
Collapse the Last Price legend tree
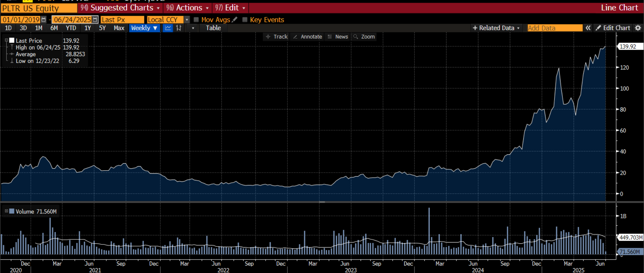(x=6, y=40)
